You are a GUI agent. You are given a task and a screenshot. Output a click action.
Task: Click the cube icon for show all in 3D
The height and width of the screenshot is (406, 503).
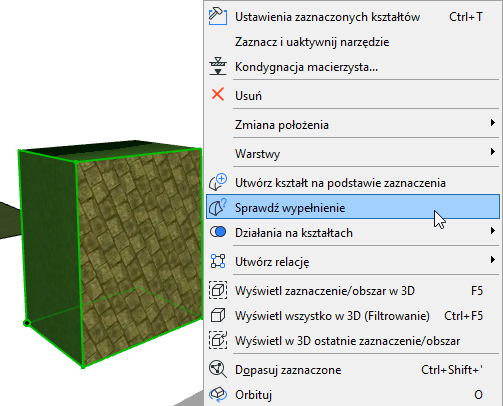tap(218, 315)
